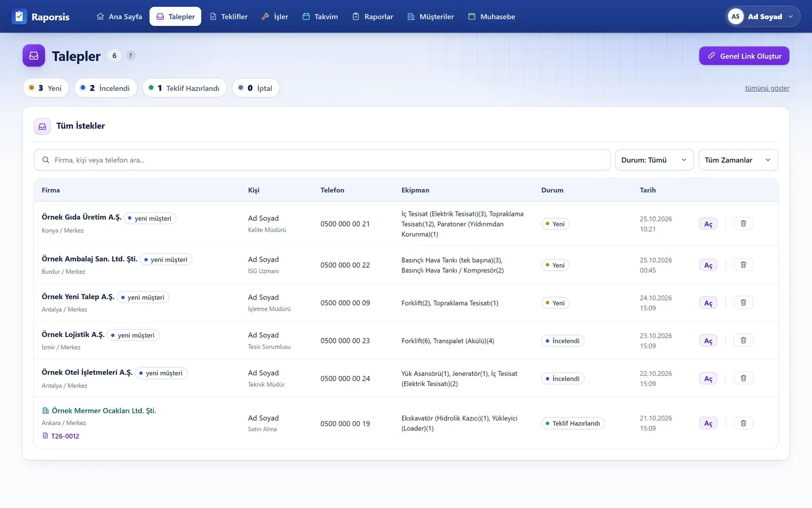812x508 pixels.
Task: Open the help question mark next to Talepler
Action: (x=130, y=56)
